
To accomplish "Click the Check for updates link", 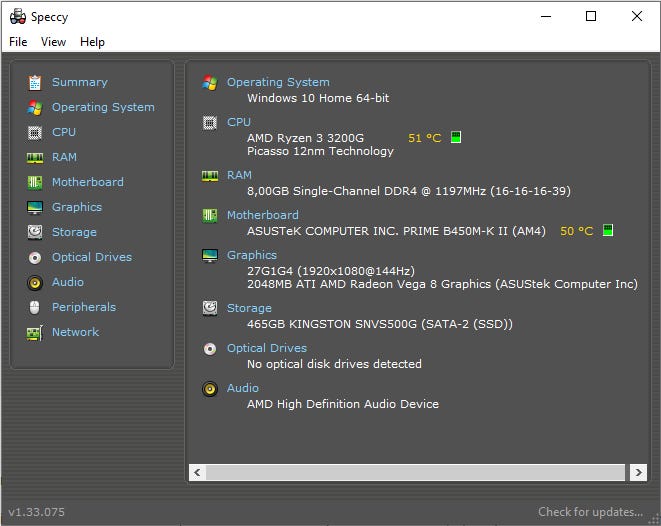I will click(x=590, y=512).
